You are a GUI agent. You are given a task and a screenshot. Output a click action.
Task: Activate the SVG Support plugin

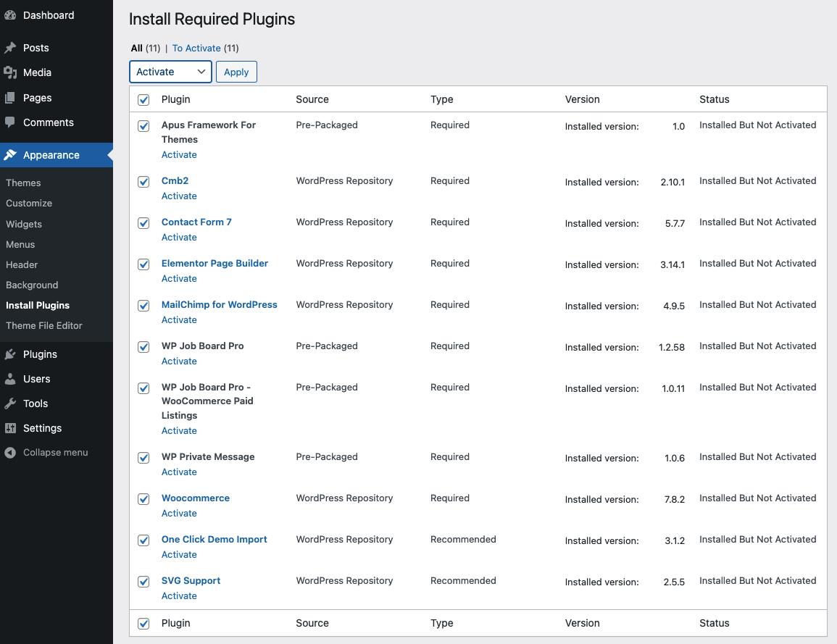(x=180, y=596)
